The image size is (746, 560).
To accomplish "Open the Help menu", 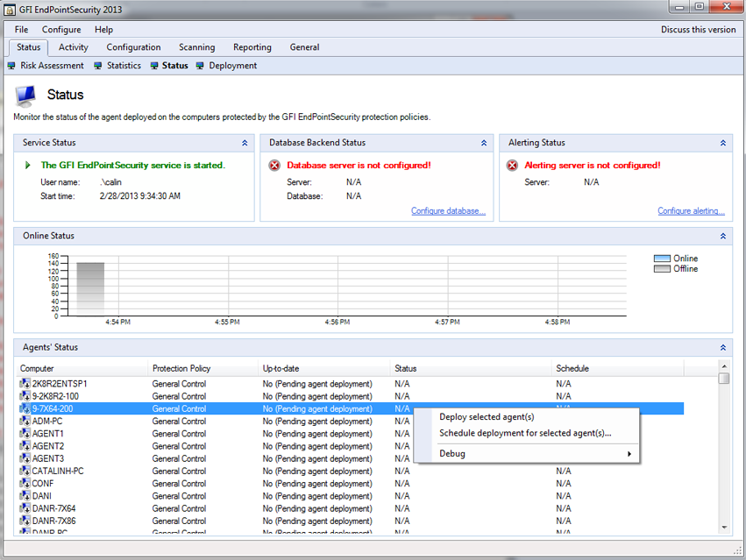I will (103, 30).
